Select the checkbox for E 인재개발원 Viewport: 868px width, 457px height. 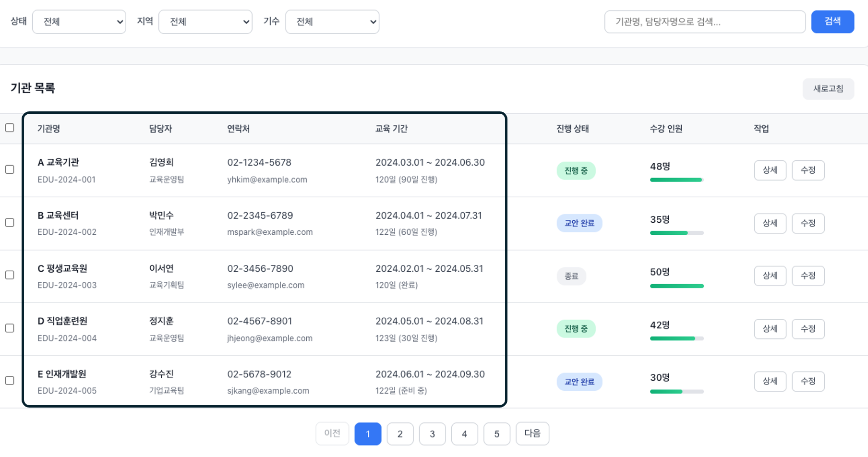pyautogui.click(x=10, y=380)
